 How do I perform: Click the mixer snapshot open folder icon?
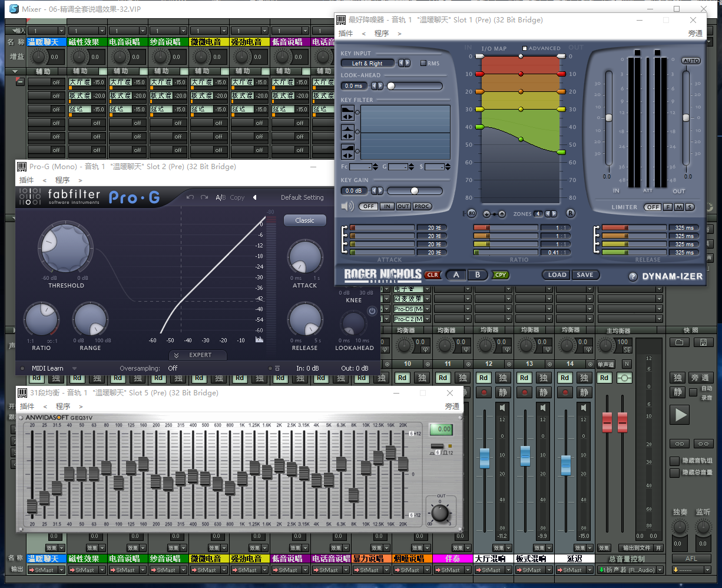coord(680,342)
